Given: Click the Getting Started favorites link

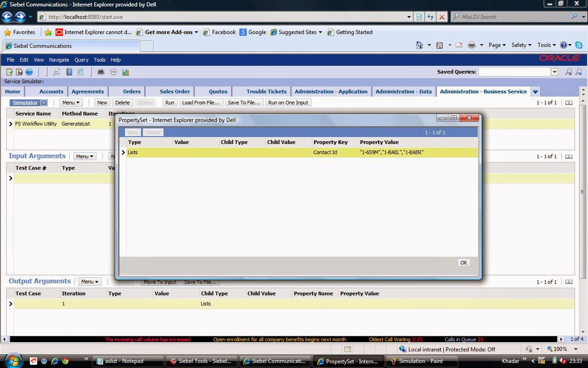Looking at the screenshot, I should click(350, 32).
